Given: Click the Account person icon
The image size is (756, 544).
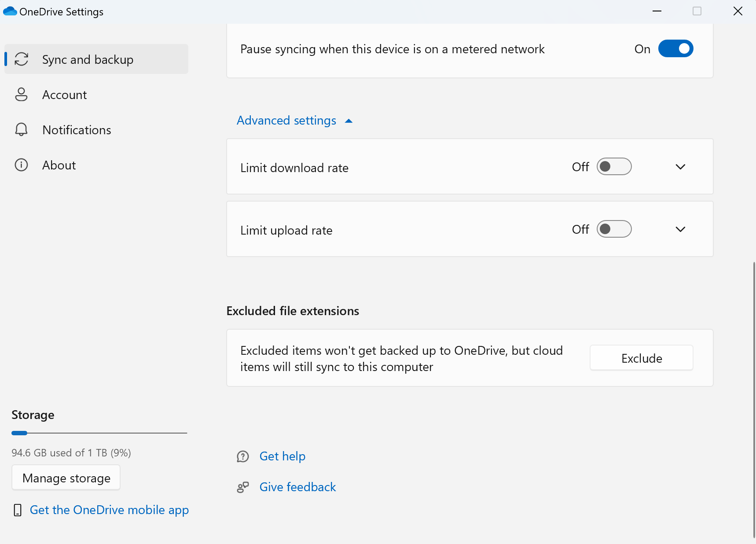Looking at the screenshot, I should (x=22, y=94).
